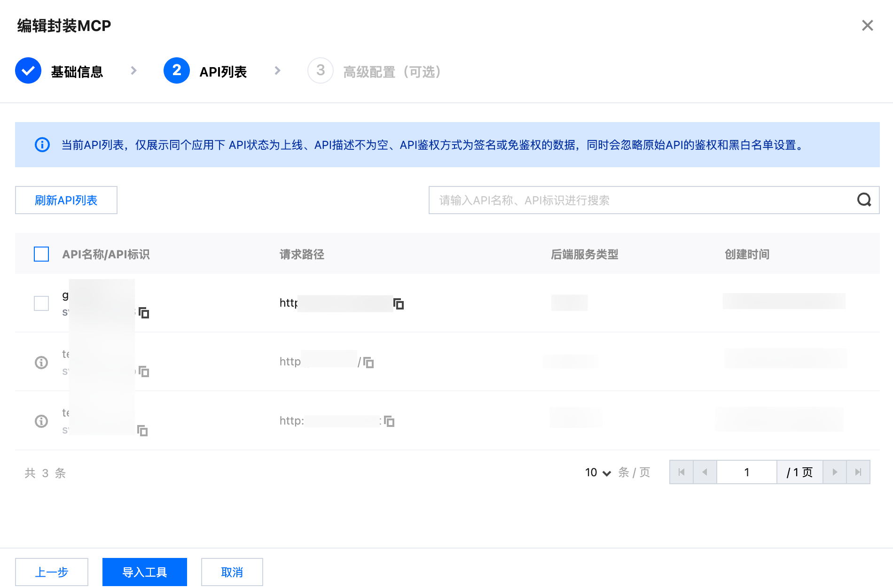Open the 10 条/页 page size dropdown
Viewport: 893px width, 588px height.
point(598,472)
